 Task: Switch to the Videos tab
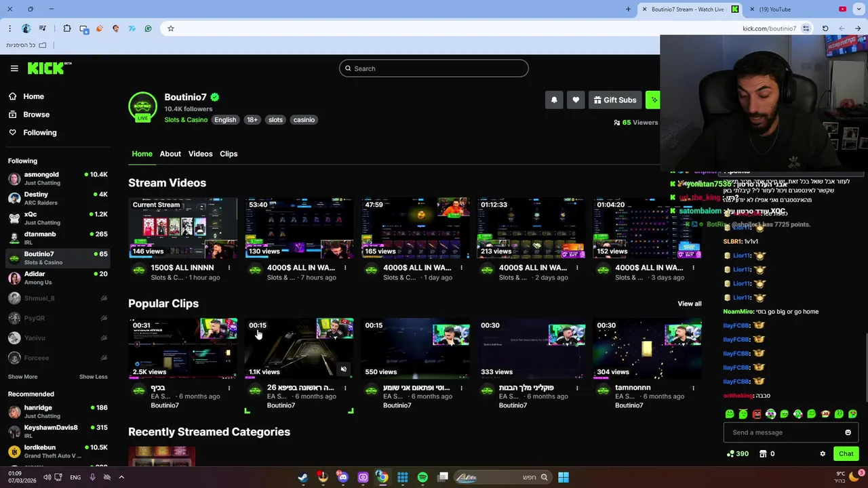[x=200, y=154]
